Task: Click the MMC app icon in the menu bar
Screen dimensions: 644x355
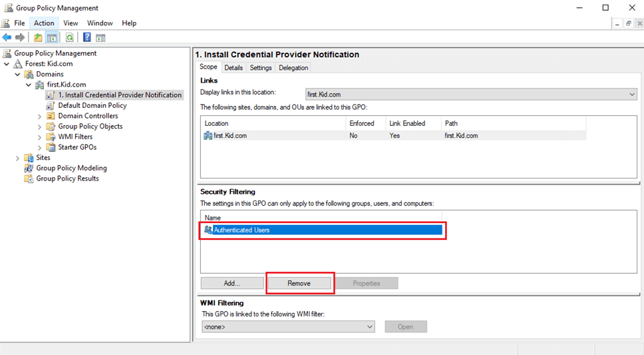Action: click(x=5, y=23)
